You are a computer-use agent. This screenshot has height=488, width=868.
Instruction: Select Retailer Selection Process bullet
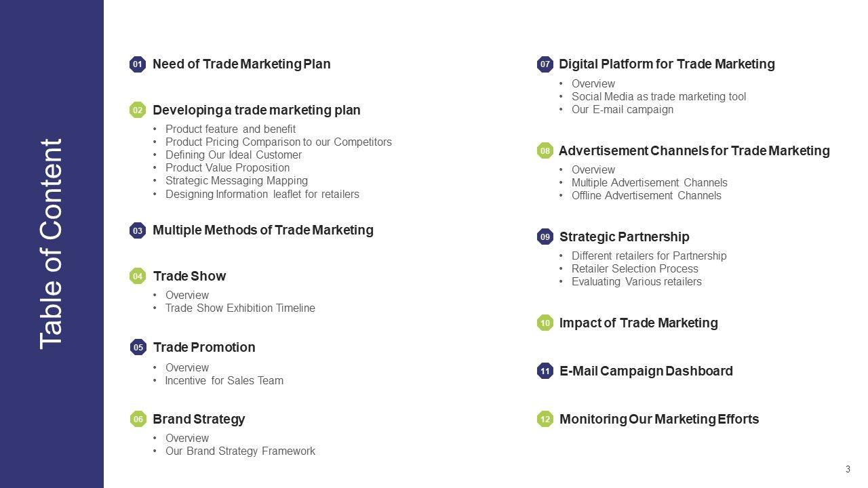pyautogui.click(x=635, y=269)
